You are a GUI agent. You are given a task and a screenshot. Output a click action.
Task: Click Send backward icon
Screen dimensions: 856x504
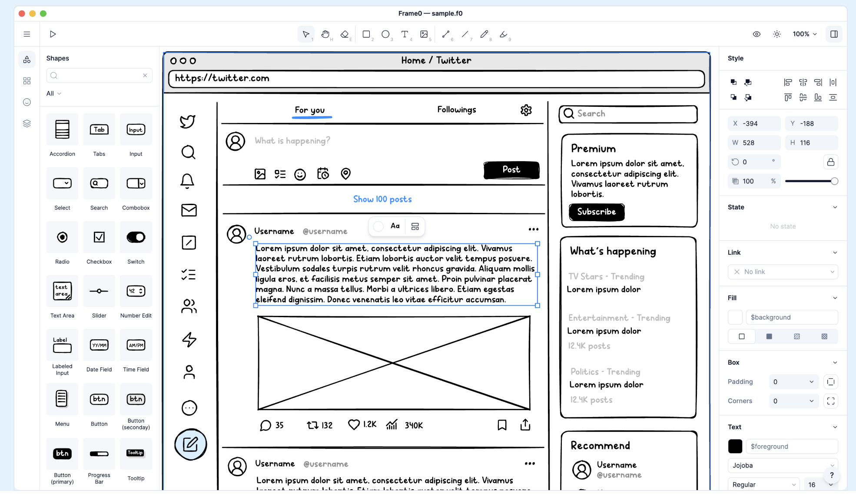point(748,97)
